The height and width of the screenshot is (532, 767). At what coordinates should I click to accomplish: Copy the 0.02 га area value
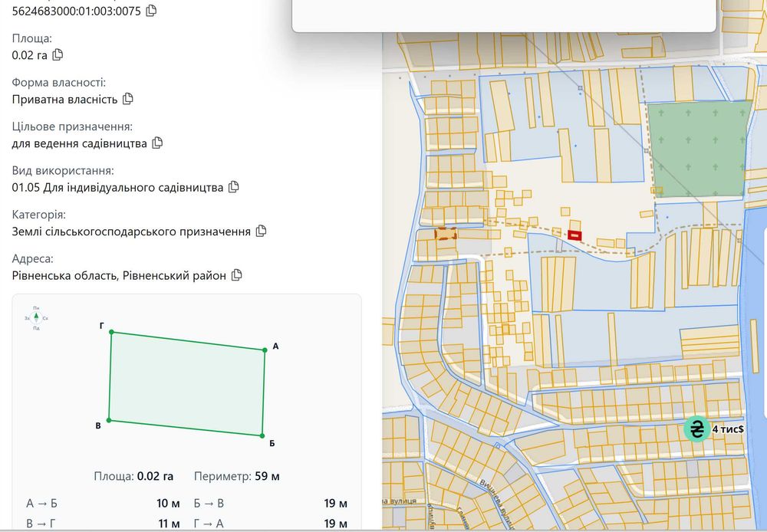[x=58, y=54]
